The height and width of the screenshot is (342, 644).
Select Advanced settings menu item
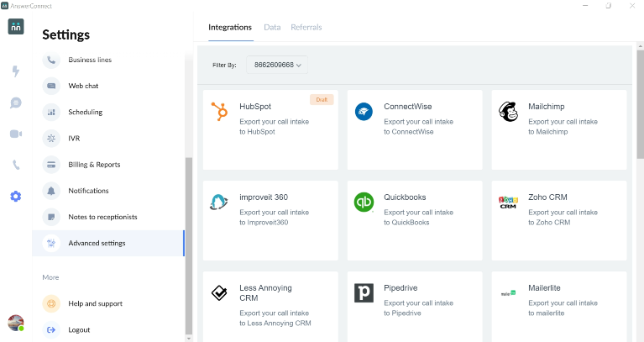click(x=108, y=244)
